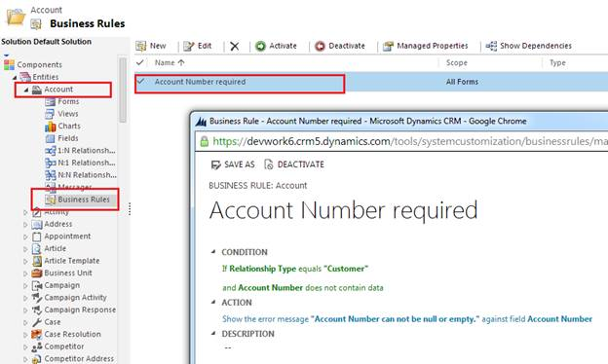This screenshot has width=608, height=364.
Task: Click the Managed Properties label
Action: tap(433, 46)
